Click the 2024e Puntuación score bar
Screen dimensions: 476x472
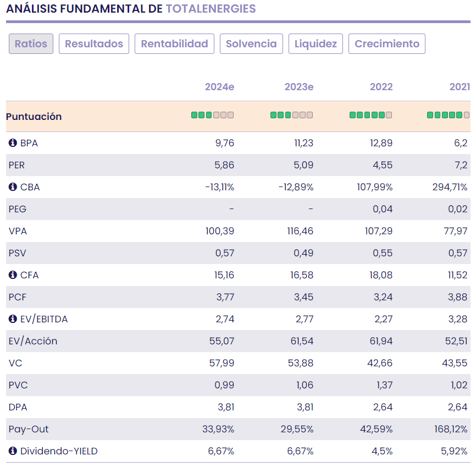(212, 115)
